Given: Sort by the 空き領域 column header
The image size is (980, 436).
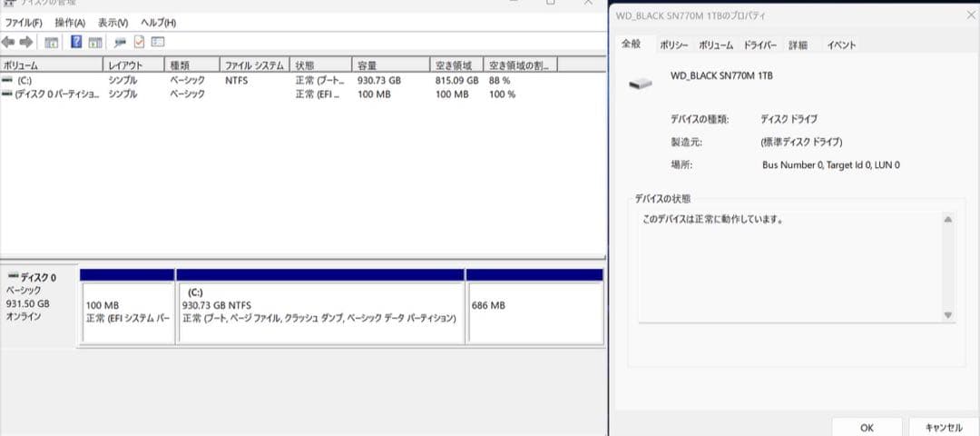Looking at the screenshot, I should pos(456,65).
